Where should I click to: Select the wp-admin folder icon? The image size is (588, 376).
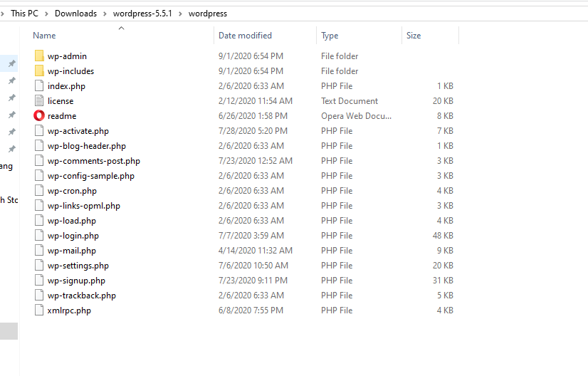coord(39,56)
